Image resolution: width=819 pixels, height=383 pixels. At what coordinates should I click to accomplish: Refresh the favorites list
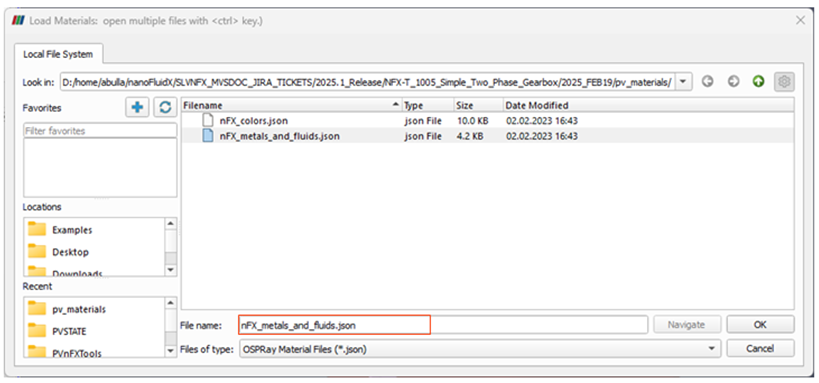(x=165, y=108)
